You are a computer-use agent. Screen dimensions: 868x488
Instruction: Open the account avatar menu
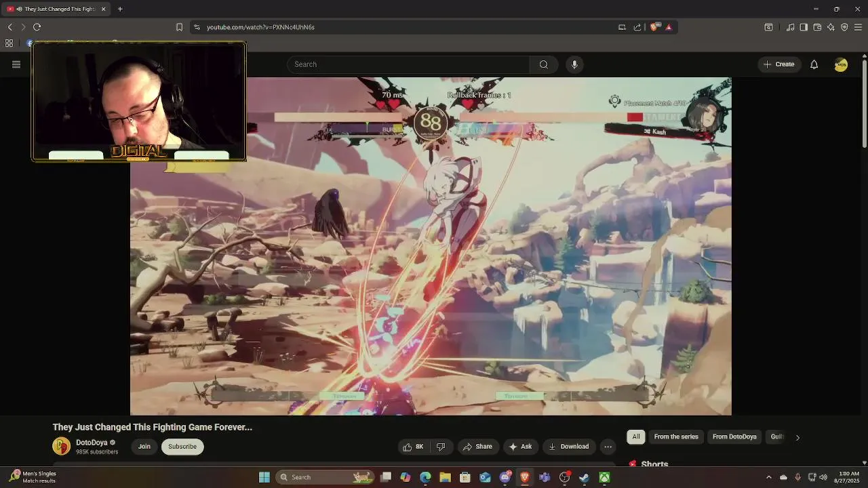coord(841,64)
